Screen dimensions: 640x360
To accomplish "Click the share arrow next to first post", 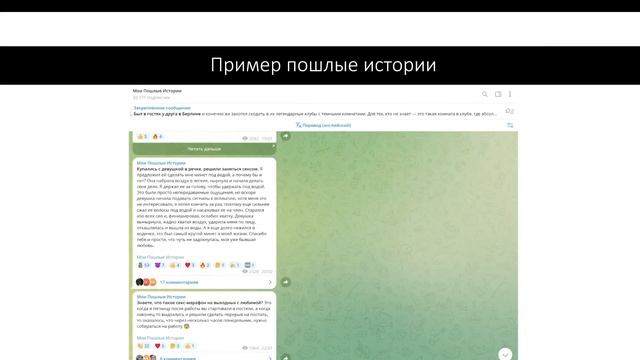I will 286,136.
